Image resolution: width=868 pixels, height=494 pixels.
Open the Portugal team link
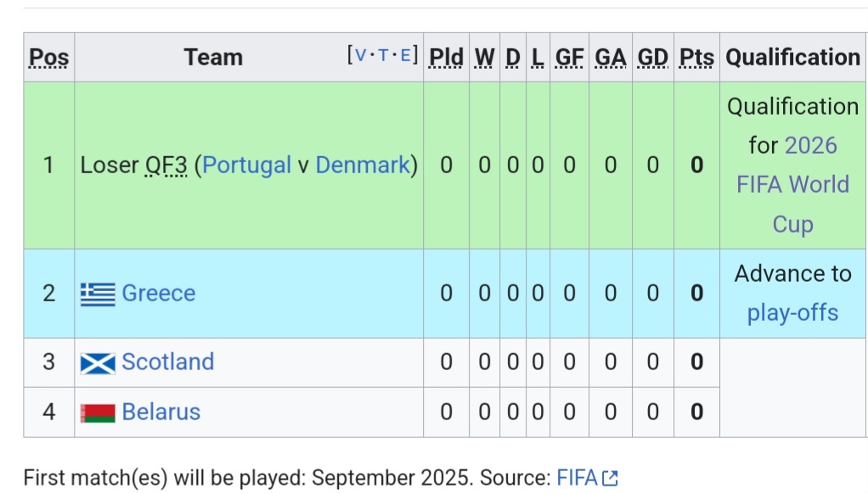247,165
